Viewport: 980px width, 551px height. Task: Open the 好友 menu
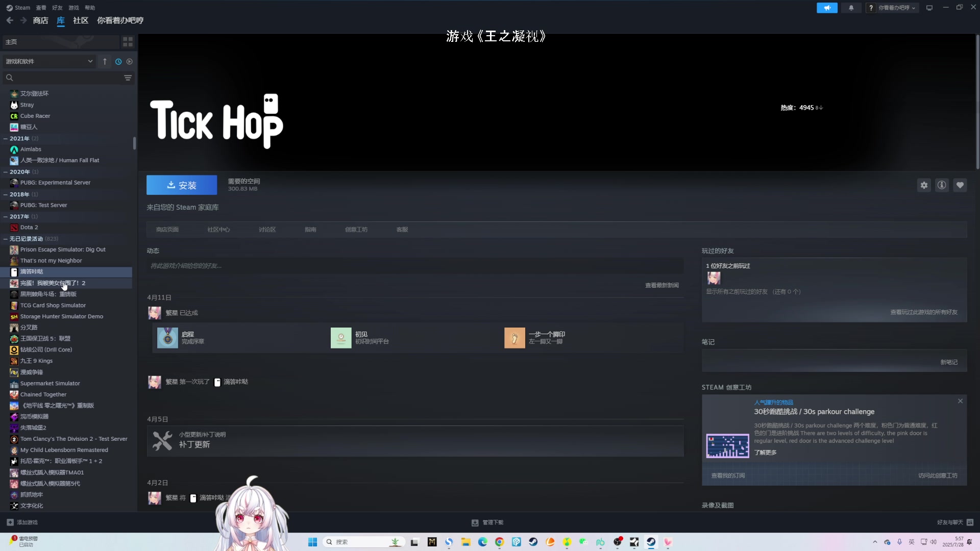tap(57, 8)
